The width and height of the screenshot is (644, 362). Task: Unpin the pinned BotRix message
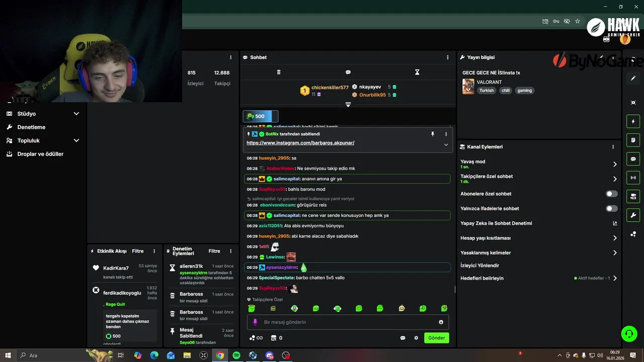[432, 134]
